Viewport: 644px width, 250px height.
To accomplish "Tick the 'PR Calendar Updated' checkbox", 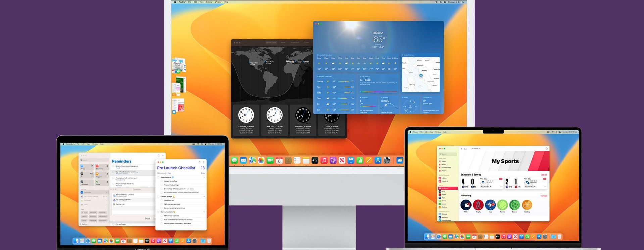I will [162, 216].
